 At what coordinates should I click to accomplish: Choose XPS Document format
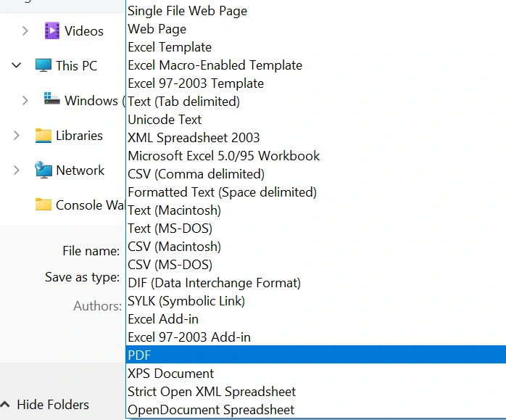(x=316, y=373)
